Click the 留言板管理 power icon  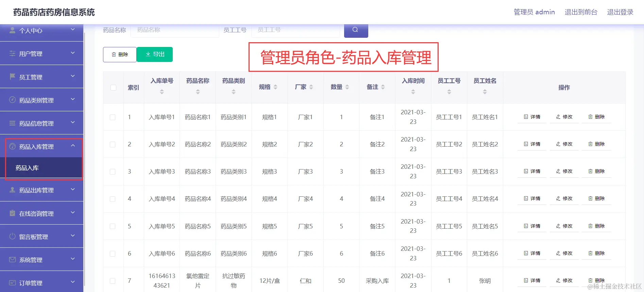pos(13,236)
